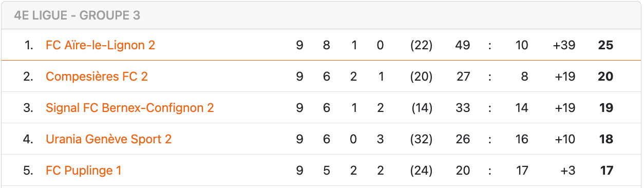Select the 20 points total for Compesières
The width and height of the screenshot is (644, 188).
click(x=606, y=77)
